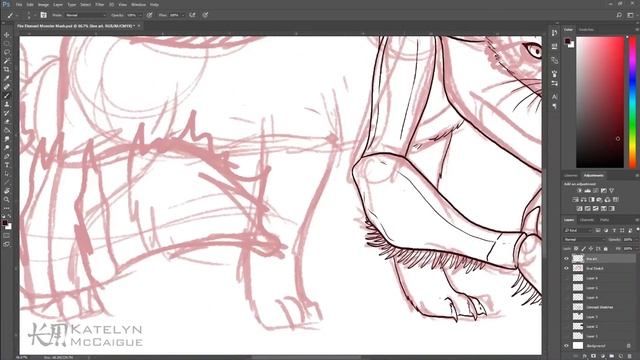The height and width of the screenshot is (360, 640).
Task: Select the Dodge tool
Action: click(x=7, y=147)
